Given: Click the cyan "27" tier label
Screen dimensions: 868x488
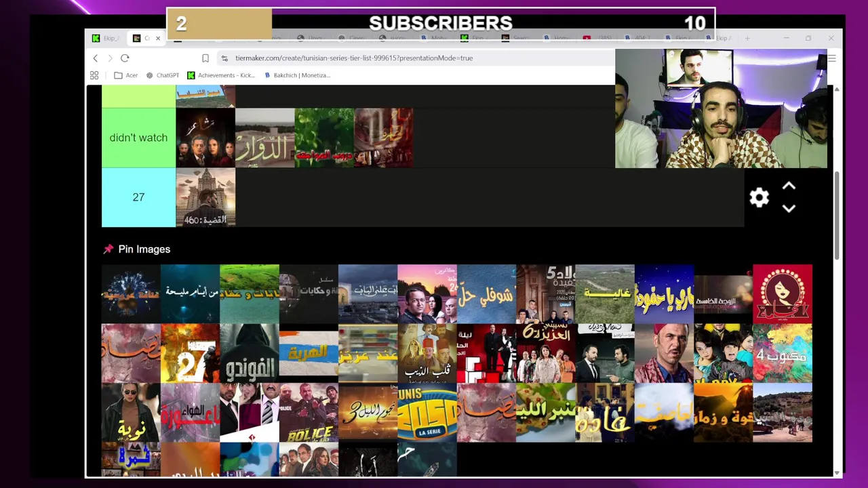Looking at the screenshot, I should click(138, 197).
